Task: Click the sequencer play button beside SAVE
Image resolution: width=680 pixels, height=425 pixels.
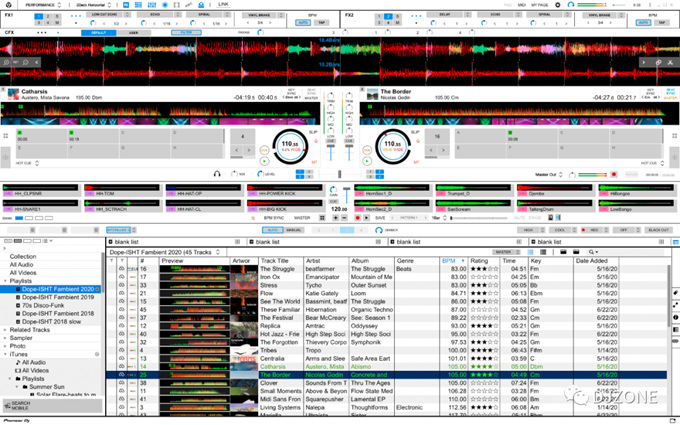Action: click(366, 218)
